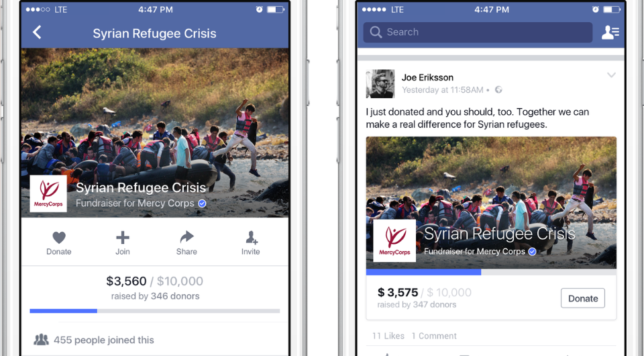
Task: Tap the Share arrow icon
Action: coord(186,237)
